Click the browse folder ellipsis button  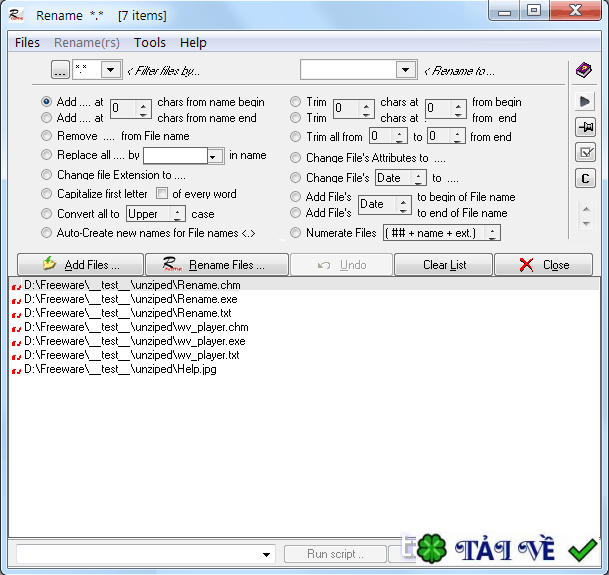60,70
